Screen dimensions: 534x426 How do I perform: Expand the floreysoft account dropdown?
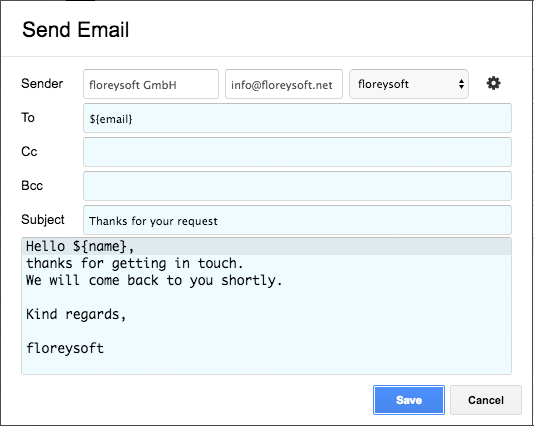click(x=409, y=84)
